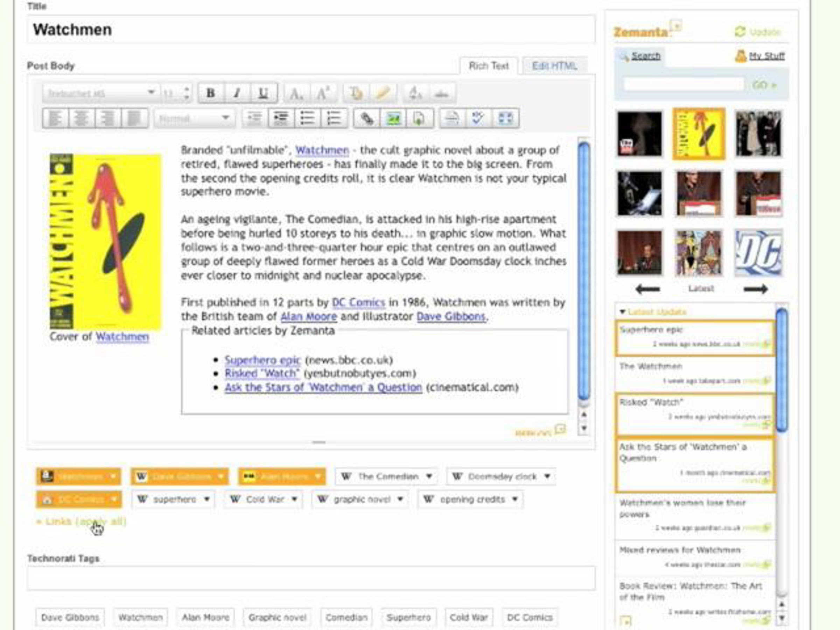Toggle the Doomsday clock link tag

[501, 476]
